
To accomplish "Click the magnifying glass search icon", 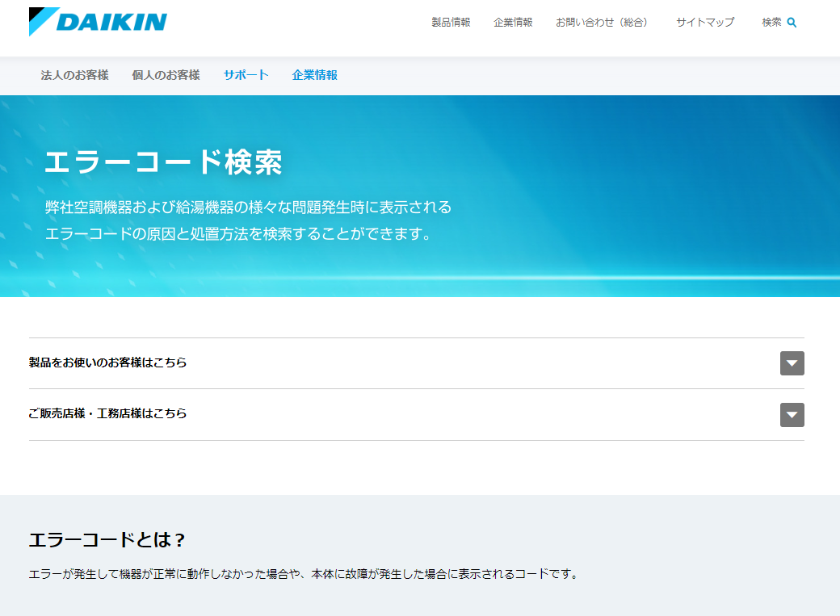I will pyautogui.click(x=792, y=23).
